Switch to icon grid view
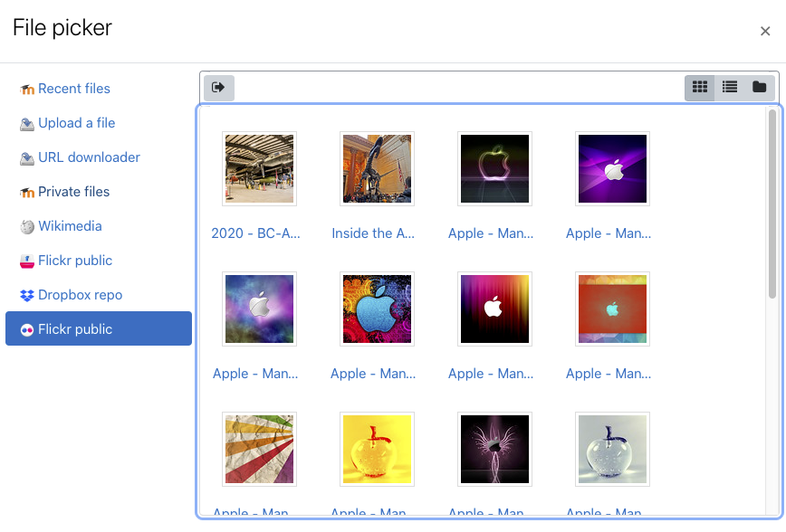Screen dimensions: 786x532 pos(700,88)
